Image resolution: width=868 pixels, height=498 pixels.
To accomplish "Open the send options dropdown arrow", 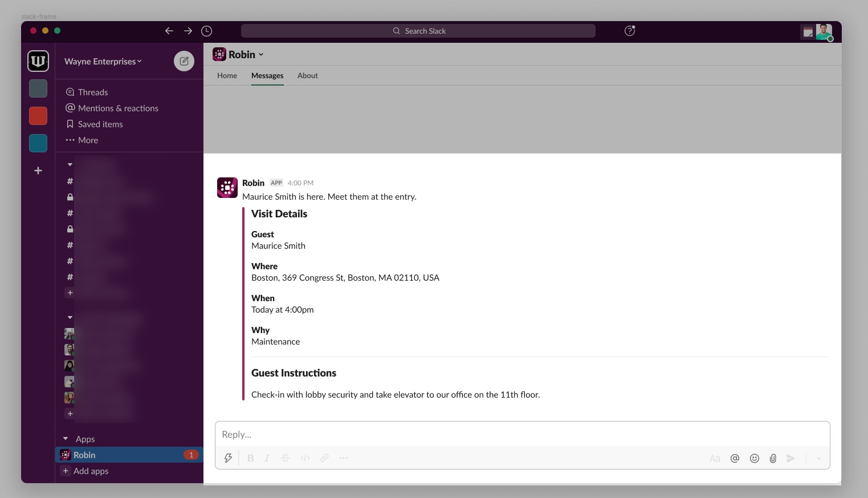I will click(x=819, y=458).
